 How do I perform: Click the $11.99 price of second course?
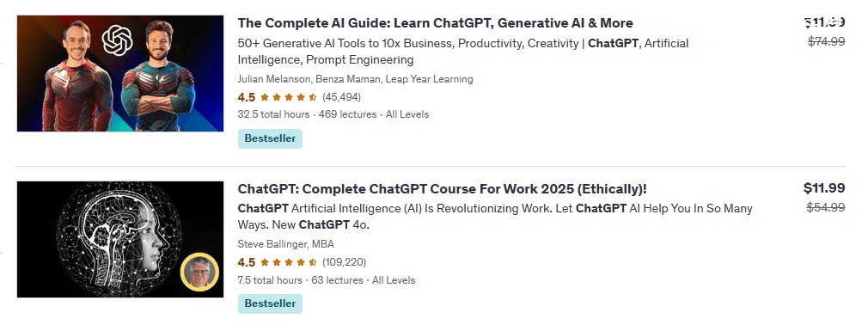coord(824,188)
